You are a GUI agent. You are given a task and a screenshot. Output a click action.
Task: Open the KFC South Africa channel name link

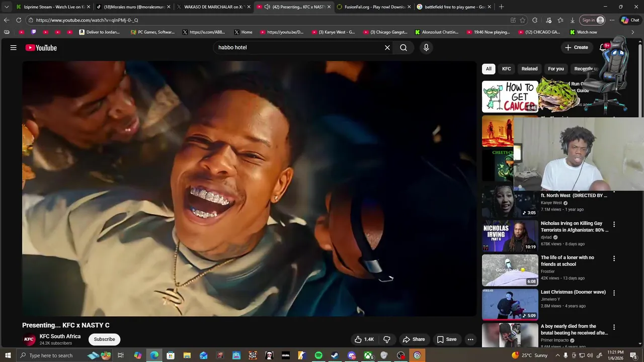tap(60, 336)
